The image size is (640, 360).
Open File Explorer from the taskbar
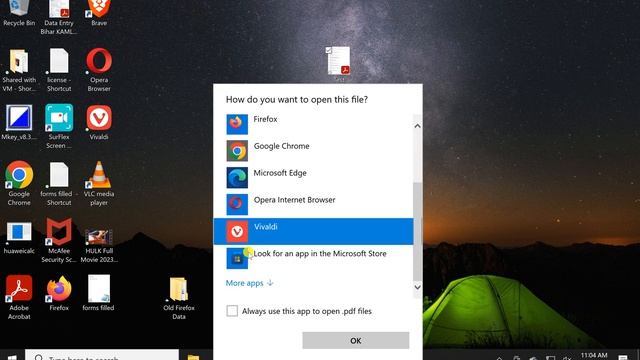pos(193,357)
